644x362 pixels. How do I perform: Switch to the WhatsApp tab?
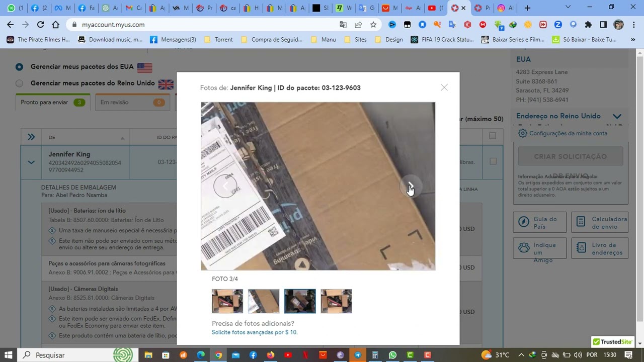14,8
